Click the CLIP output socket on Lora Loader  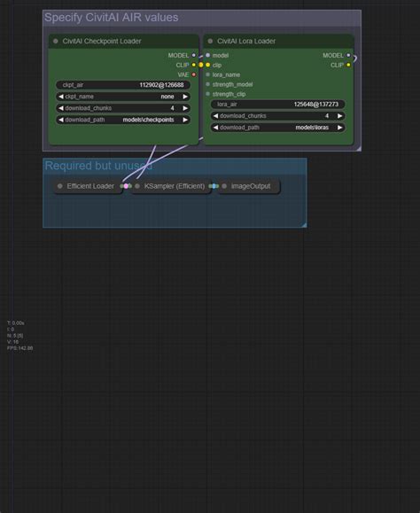(x=348, y=65)
